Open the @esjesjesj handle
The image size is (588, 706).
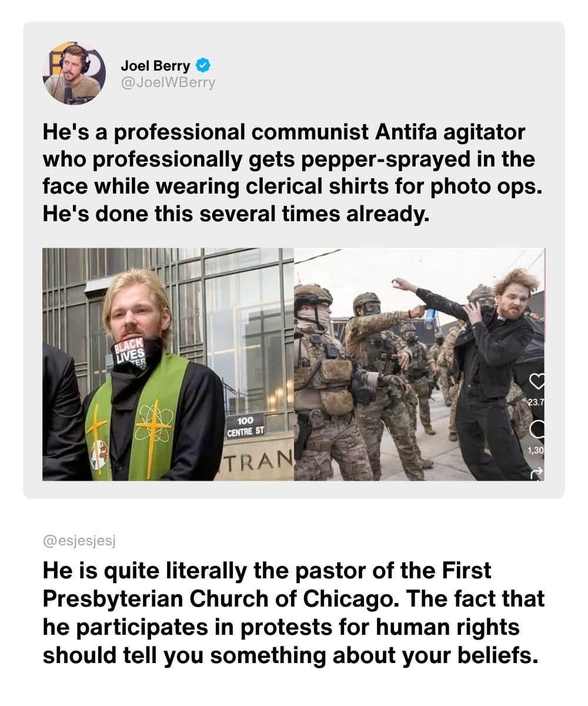tap(79, 541)
